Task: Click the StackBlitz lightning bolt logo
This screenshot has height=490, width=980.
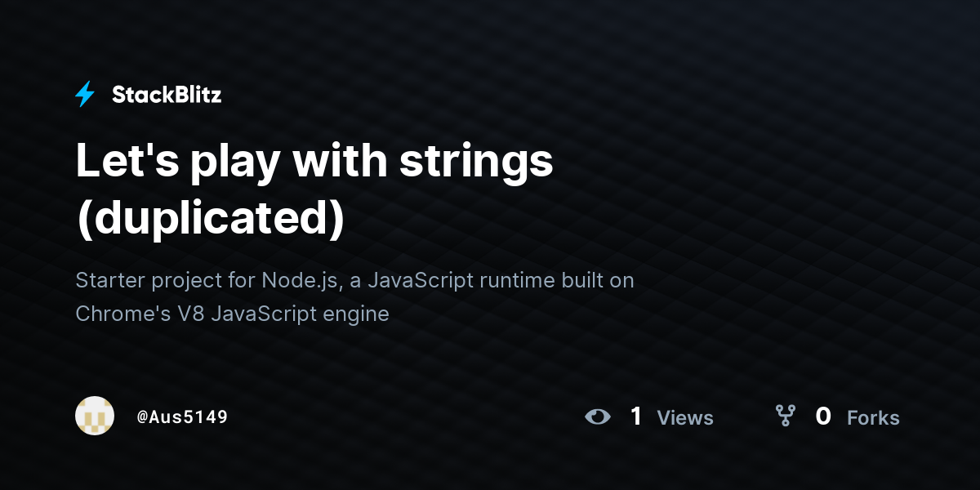Action: (85, 95)
